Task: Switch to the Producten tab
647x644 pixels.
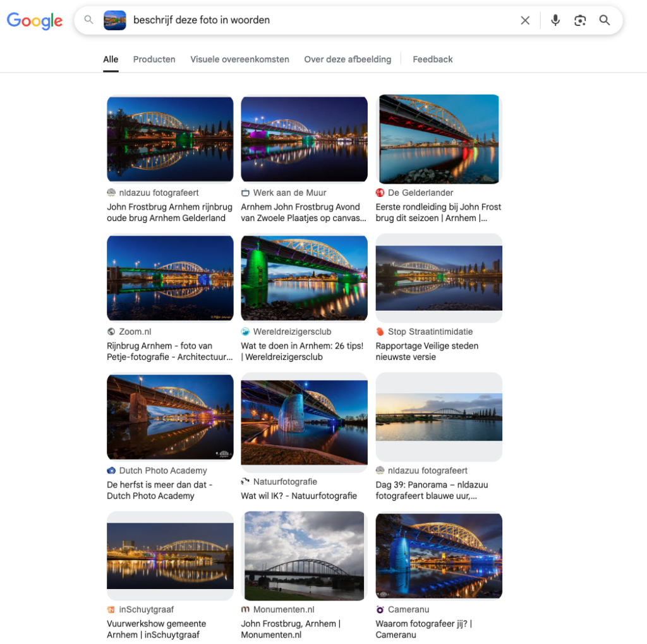Action: tap(154, 59)
